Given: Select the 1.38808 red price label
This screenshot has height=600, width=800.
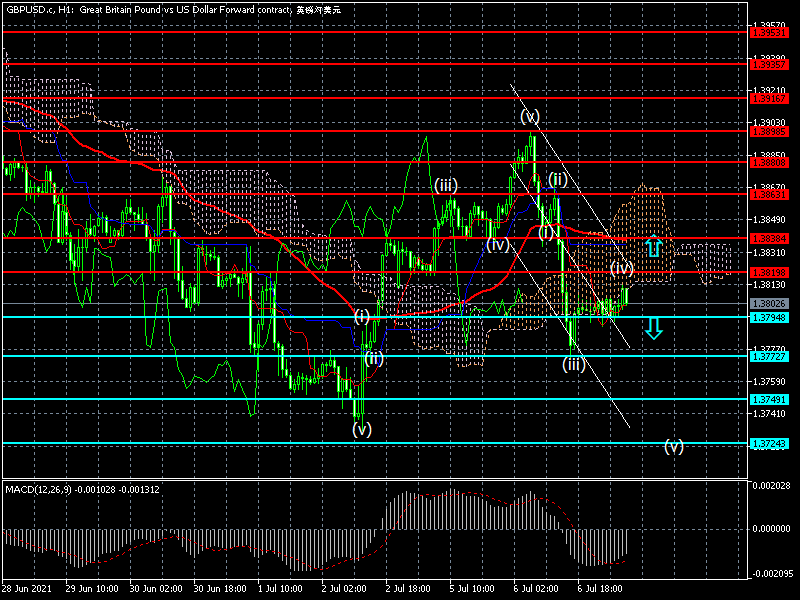Looking at the screenshot, I should point(768,163).
